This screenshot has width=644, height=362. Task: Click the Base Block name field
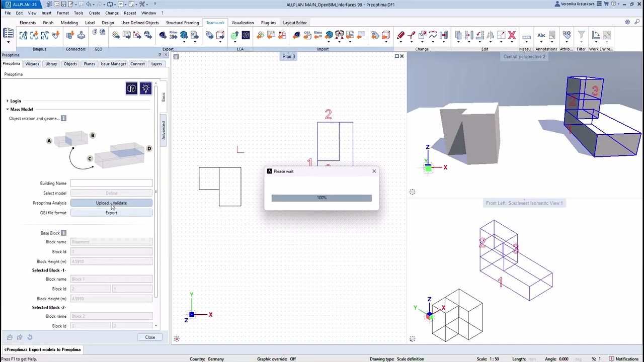111,242
